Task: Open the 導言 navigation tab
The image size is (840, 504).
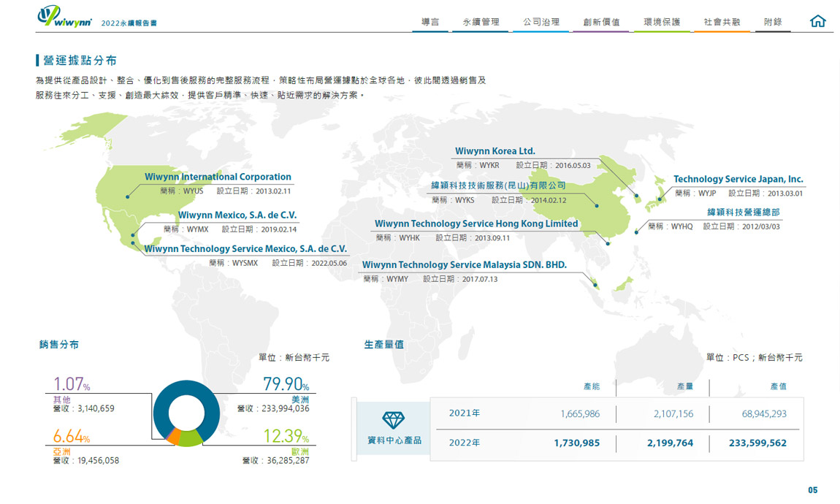Action: click(x=430, y=22)
